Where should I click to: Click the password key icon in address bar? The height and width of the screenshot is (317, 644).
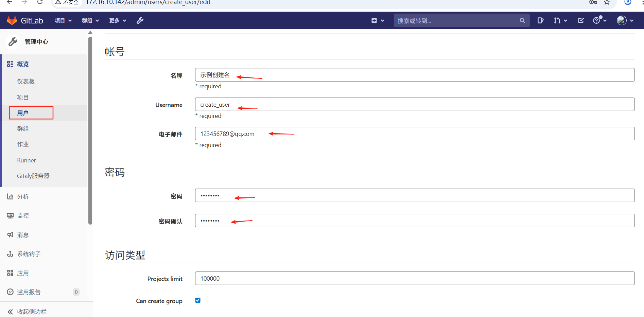click(593, 2)
